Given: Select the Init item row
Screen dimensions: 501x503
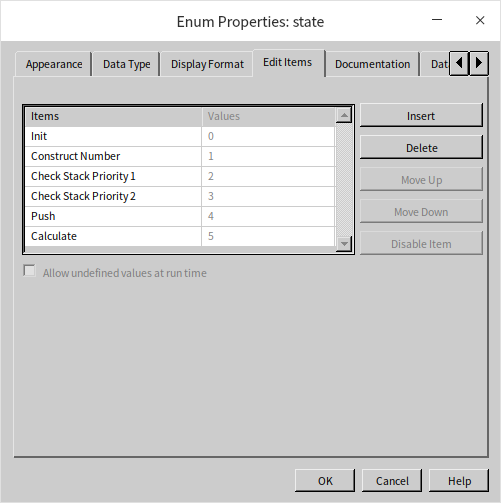Looking at the screenshot, I should (180, 136).
